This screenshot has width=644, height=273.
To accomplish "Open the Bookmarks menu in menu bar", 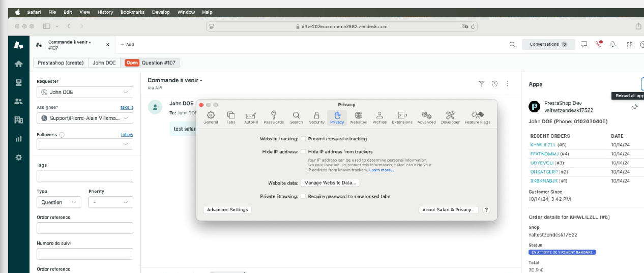I will 132,12.
